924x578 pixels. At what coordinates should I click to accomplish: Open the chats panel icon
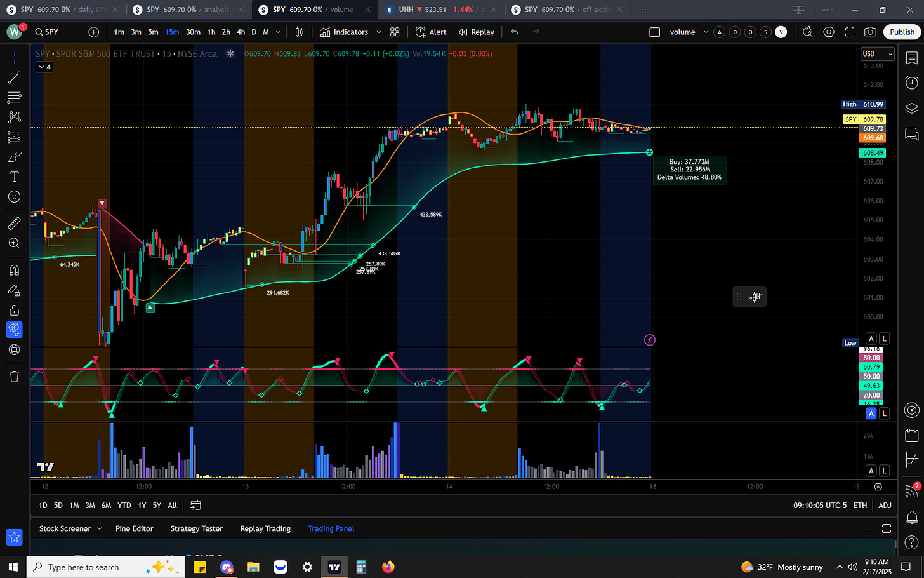tap(911, 134)
